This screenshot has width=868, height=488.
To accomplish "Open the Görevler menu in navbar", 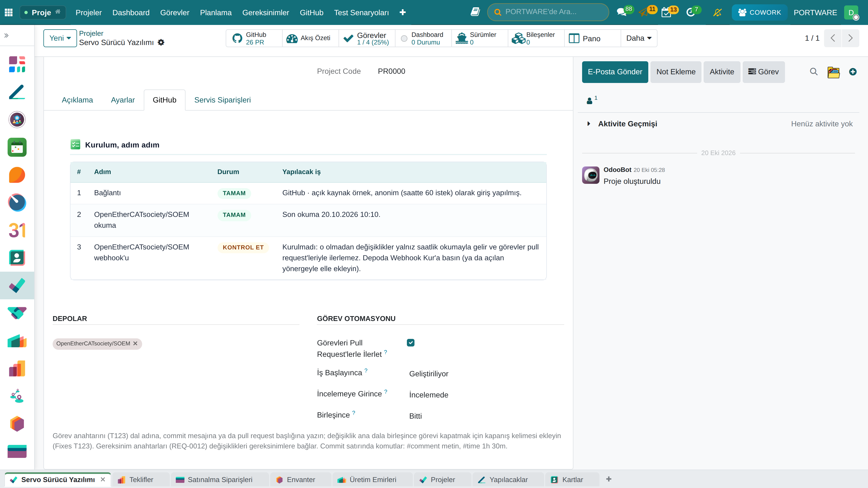I will pyautogui.click(x=174, y=12).
